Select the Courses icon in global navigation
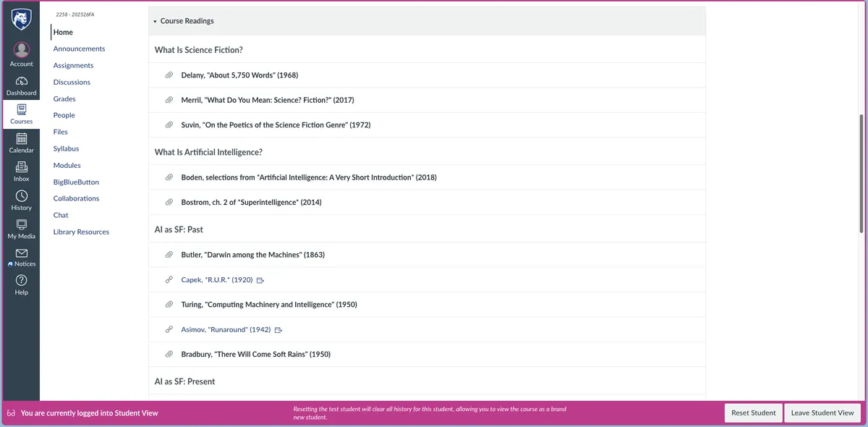 (x=21, y=114)
